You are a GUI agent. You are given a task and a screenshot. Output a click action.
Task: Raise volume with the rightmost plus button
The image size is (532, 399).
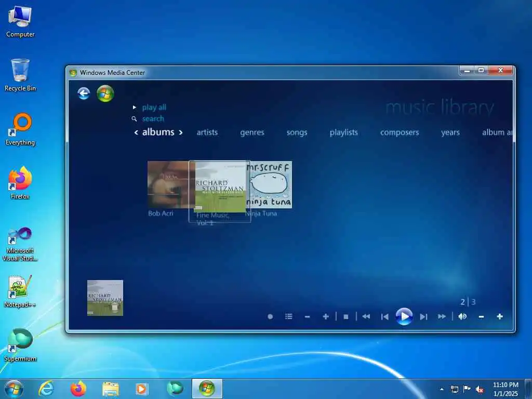pyautogui.click(x=500, y=316)
